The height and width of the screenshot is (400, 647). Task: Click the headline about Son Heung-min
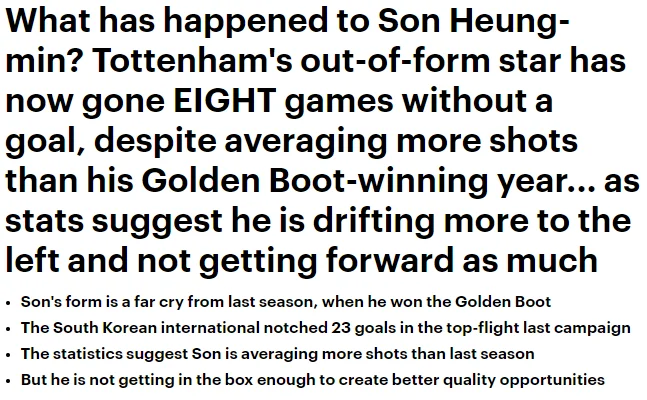(322, 140)
